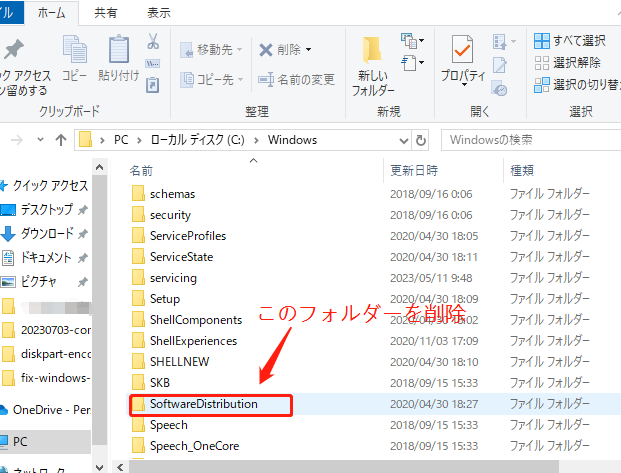Click Invert selection in the ribbon
Viewport: 621px width, 473px height.
577,84
